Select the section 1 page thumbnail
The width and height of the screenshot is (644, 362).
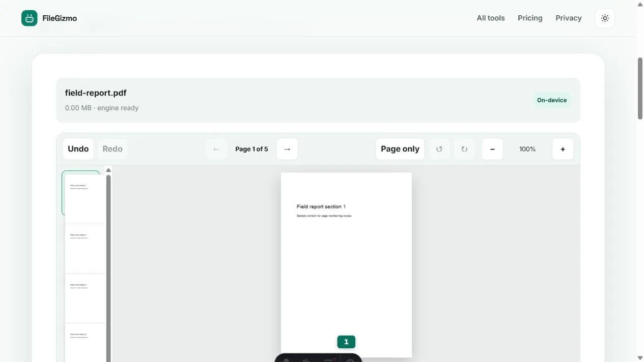pyautogui.click(x=85, y=199)
